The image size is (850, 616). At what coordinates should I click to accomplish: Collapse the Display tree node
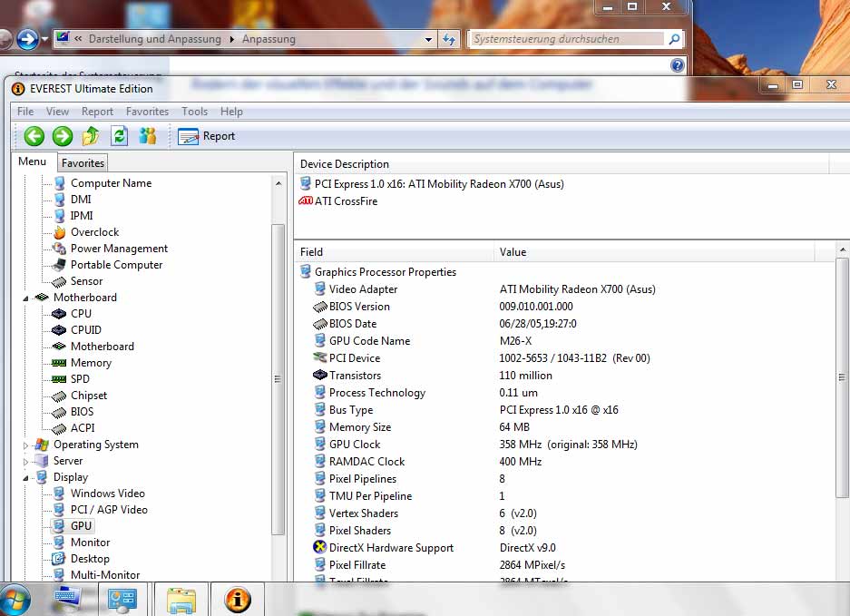[25, 478]
